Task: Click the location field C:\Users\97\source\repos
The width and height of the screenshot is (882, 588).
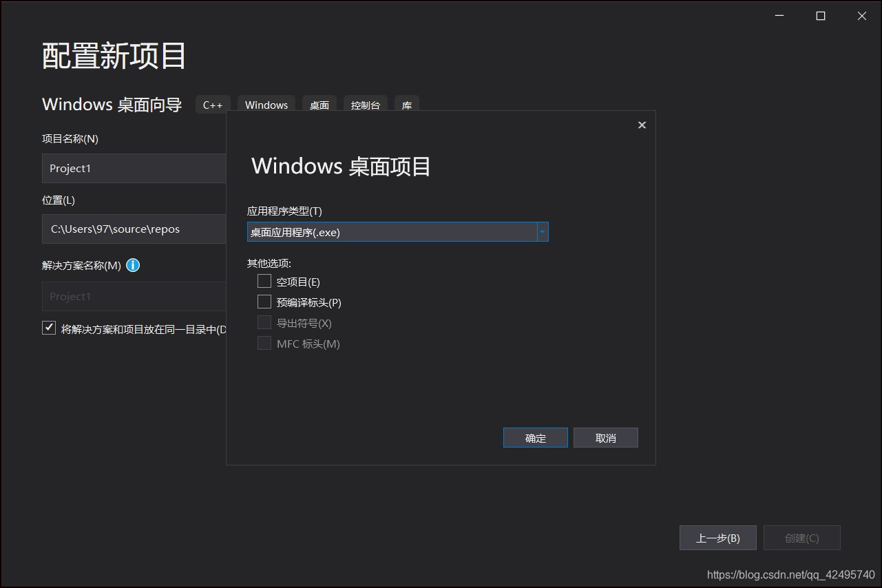Action: pos(134,229)
